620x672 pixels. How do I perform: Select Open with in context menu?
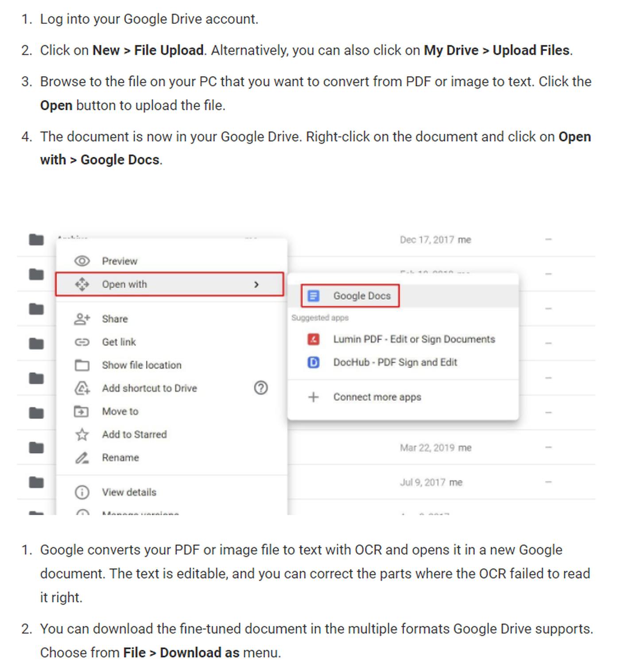pyautogui.click(x=124, y=284)
